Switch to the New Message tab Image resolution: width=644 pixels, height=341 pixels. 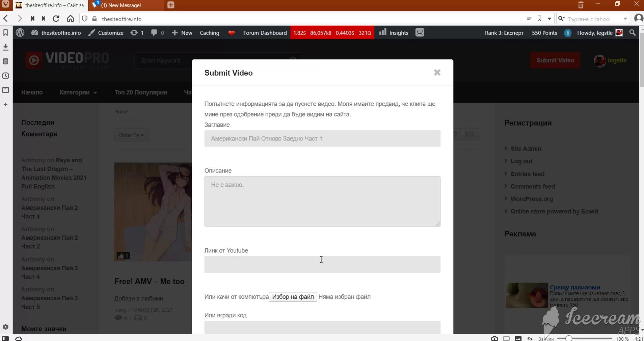[121, 5]
